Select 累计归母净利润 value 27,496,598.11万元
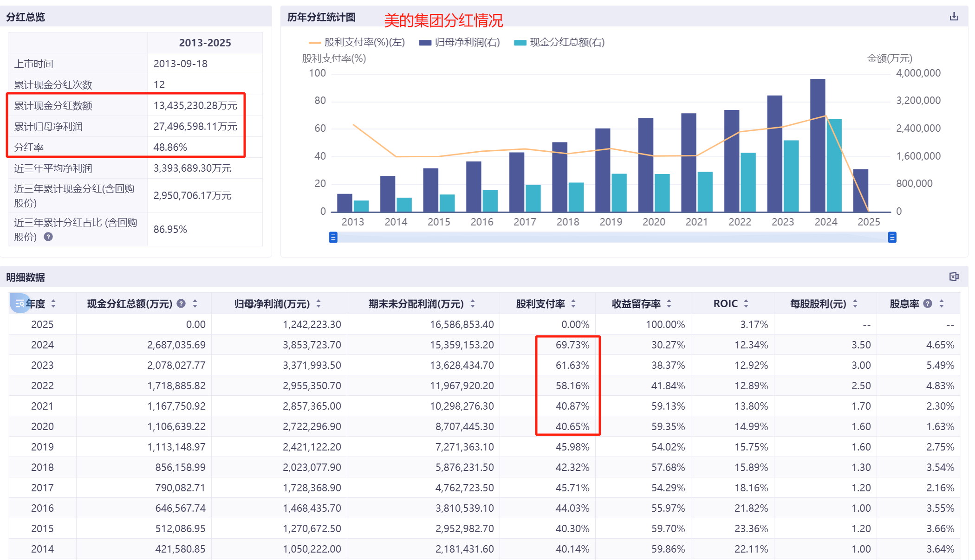Image resolution: width=975 pixels, height=560 pixels. point(195,126)
